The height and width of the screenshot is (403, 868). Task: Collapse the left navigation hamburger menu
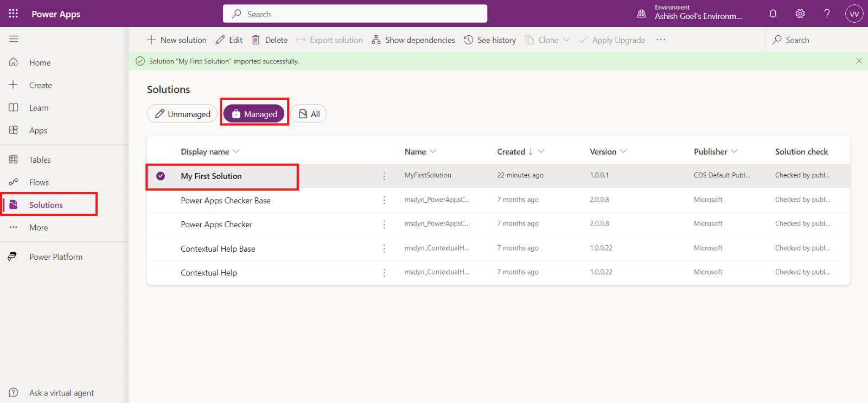click(x=14, y=39)
